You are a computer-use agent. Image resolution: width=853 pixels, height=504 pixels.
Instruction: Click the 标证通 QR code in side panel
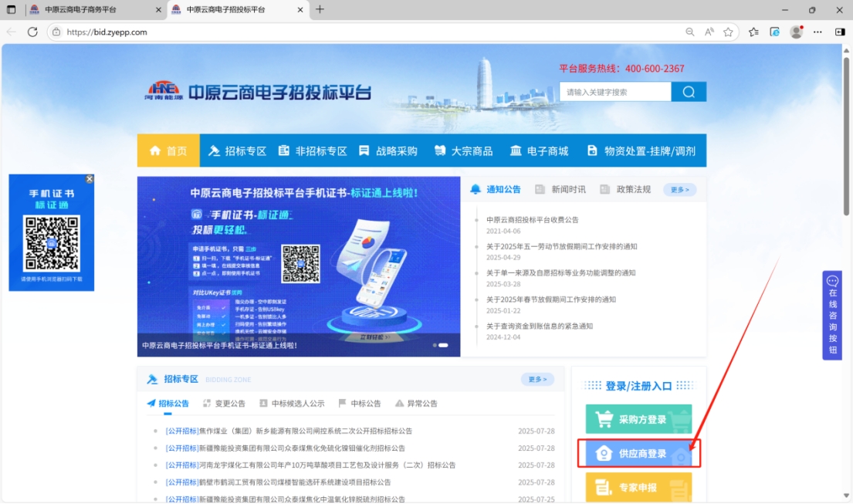click(x=52, y=243)
